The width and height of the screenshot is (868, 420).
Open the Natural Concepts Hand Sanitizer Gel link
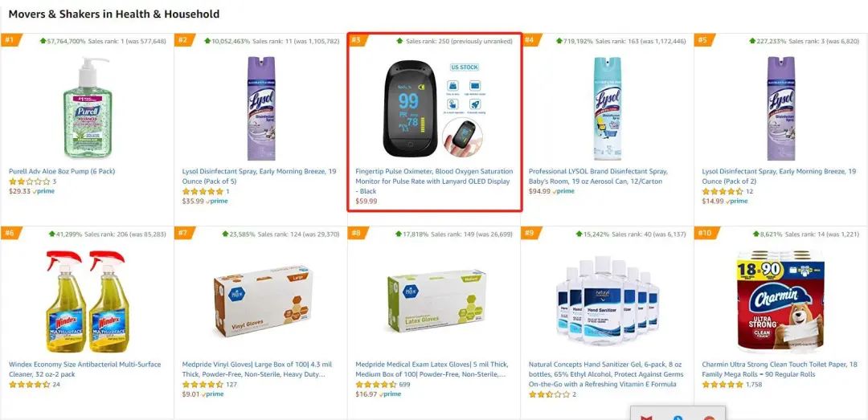[x=606, y=374]
